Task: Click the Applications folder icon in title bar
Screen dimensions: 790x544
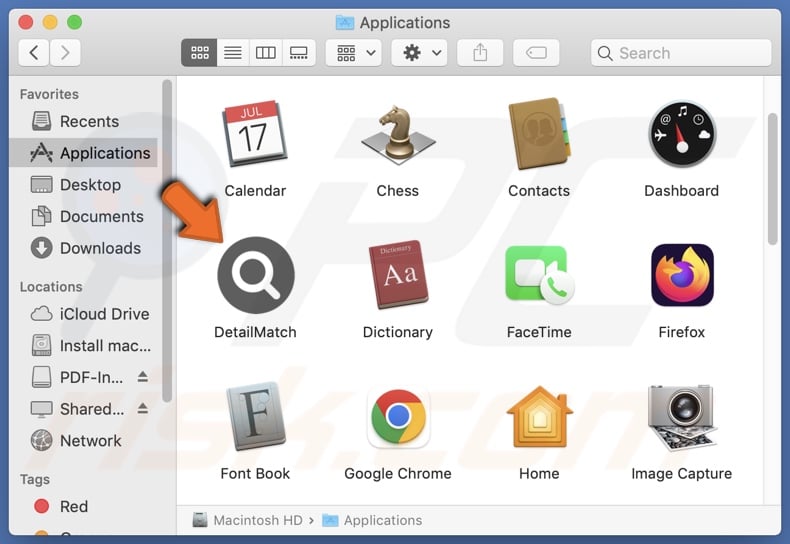Action: click(345, 23)
